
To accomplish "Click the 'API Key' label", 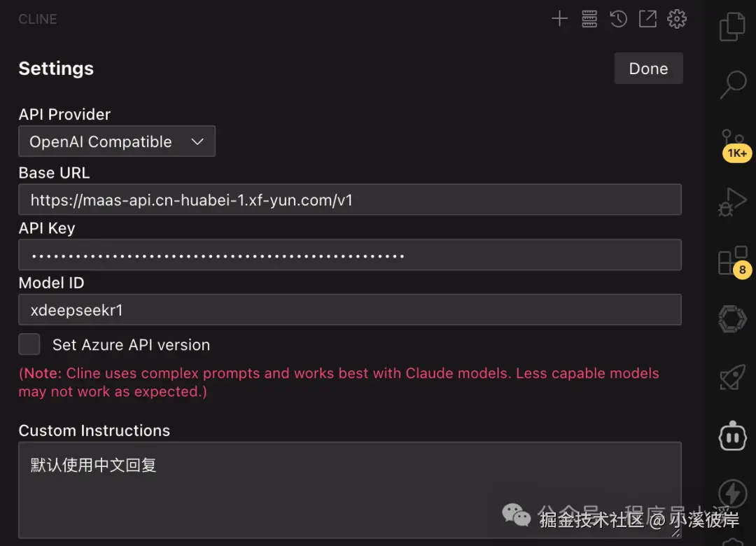I will pyautogui.click(x=47, y=228).
